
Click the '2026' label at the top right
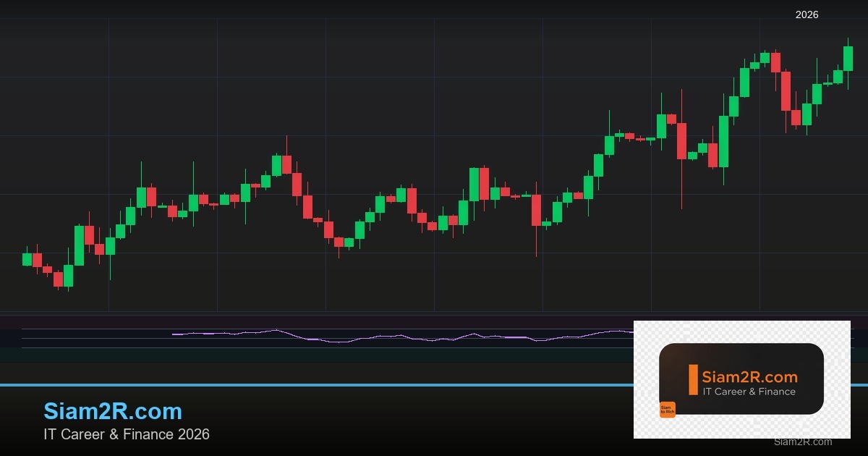point(807,14)
